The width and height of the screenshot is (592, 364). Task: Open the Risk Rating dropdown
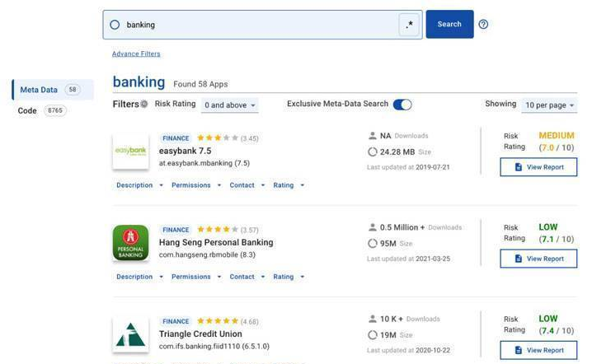click(230, 105)
